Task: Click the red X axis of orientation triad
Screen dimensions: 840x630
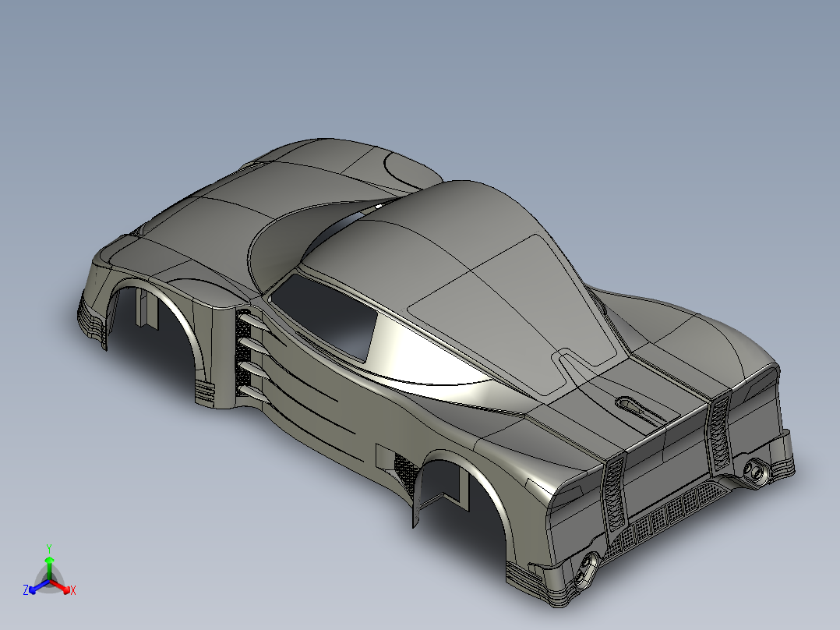Action: (62, 586)
